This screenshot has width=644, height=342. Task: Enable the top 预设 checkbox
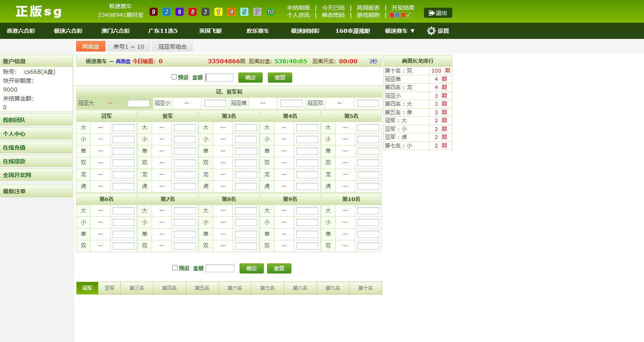point(174,77)
